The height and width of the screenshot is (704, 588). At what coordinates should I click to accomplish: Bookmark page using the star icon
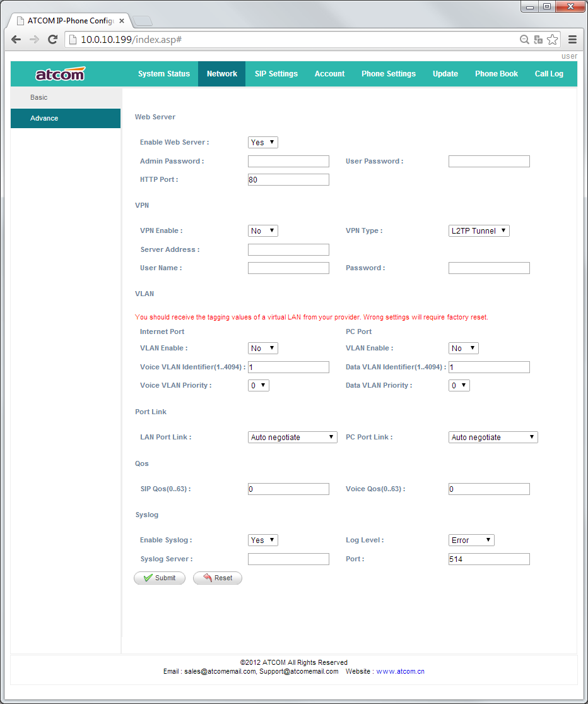pos(553,40)
